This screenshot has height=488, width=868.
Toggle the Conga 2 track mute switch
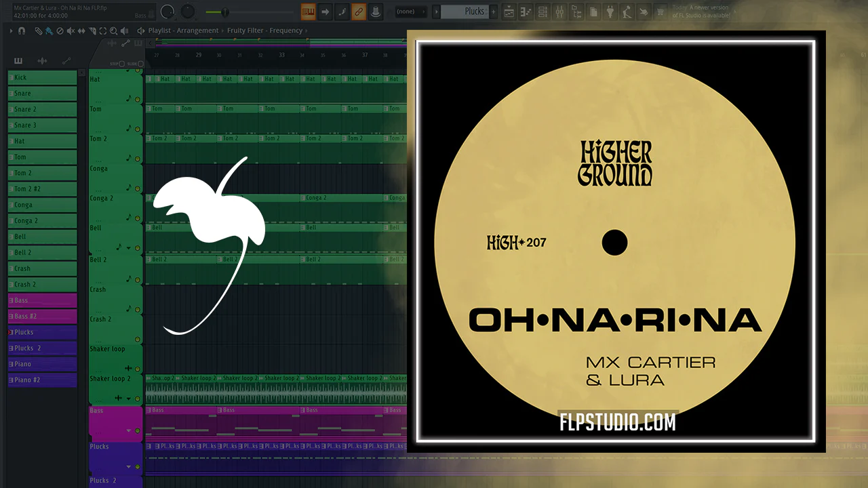tap(138, 219)
